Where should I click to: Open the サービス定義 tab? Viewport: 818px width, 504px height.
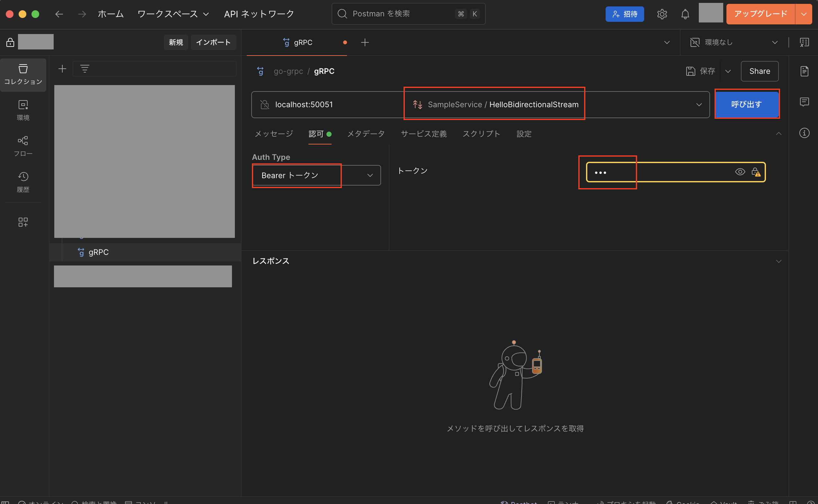(424, 134)
